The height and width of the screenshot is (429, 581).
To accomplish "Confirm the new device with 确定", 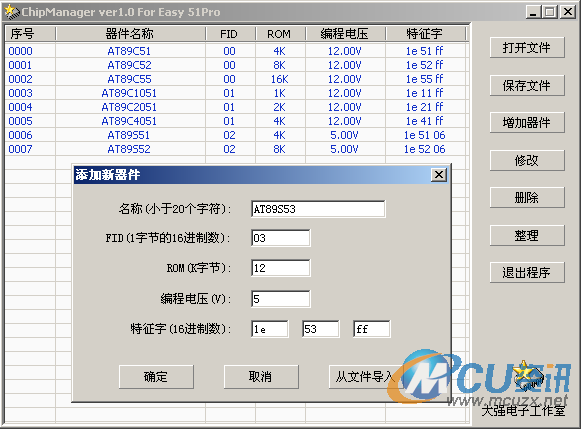I will (x=156, y=377).
